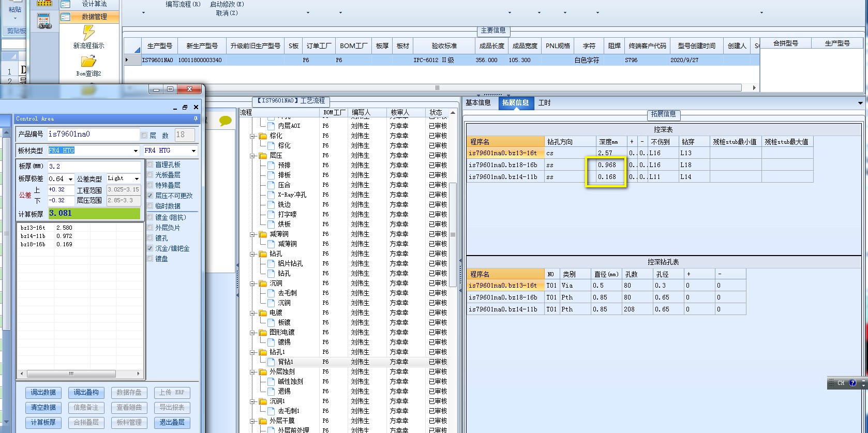868x433 pixels.
Task: Switch to the 拓展信息 tab
Action: [515, 102]
